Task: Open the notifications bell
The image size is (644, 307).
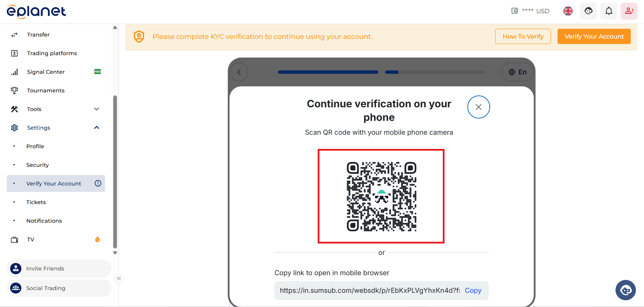Action: coord(608,11)
